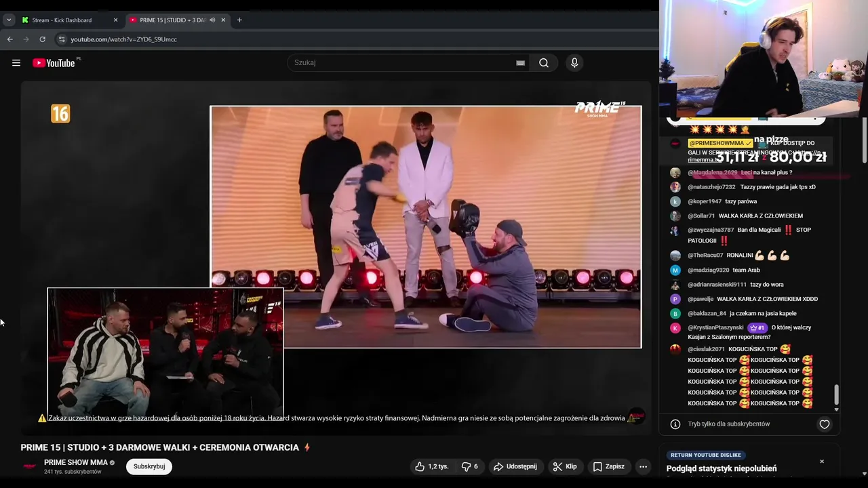
Task: Close the Return YouTube Dislike panel
Action: pyautogui.click(x=822, y=462)
